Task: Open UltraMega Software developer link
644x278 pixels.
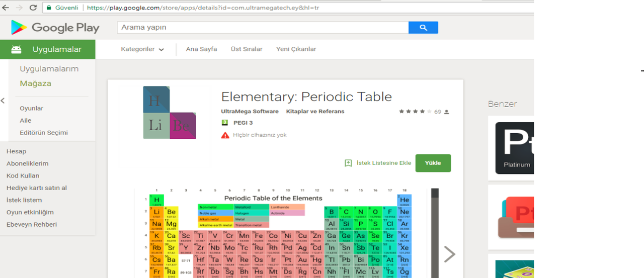Action: (x=250, y=112)
